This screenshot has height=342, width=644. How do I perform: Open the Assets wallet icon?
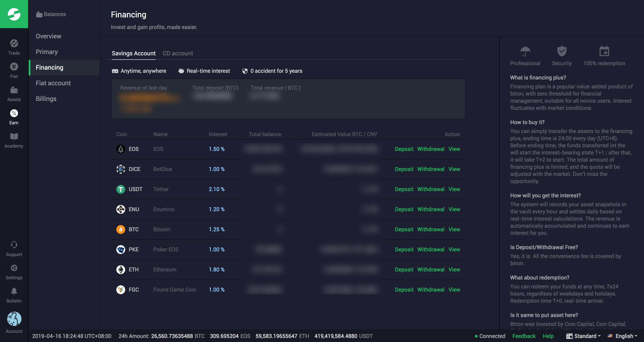tap(14, 90)
